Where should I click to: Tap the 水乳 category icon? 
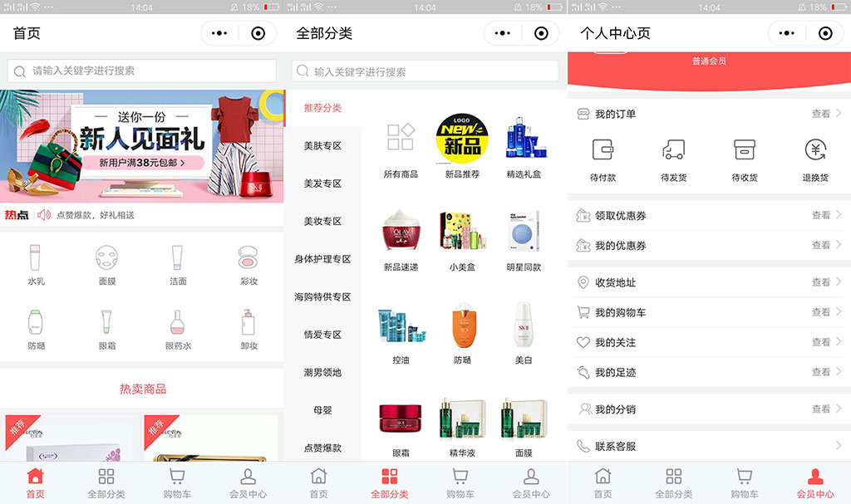coord(36,257)
